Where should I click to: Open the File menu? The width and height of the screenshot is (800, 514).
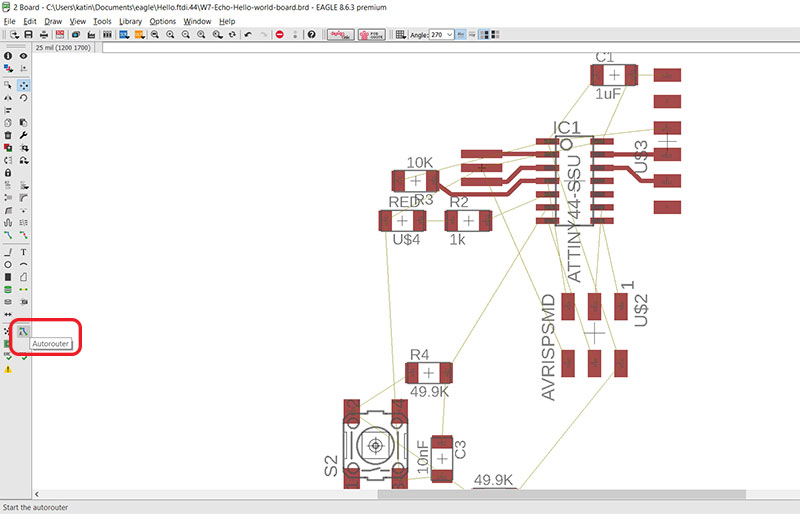pos(9,21)
